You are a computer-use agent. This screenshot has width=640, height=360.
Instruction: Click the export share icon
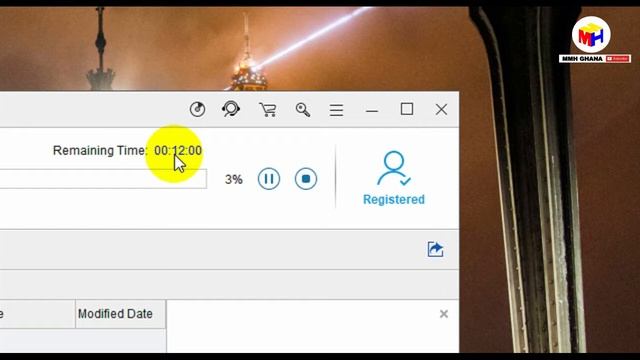436,249
